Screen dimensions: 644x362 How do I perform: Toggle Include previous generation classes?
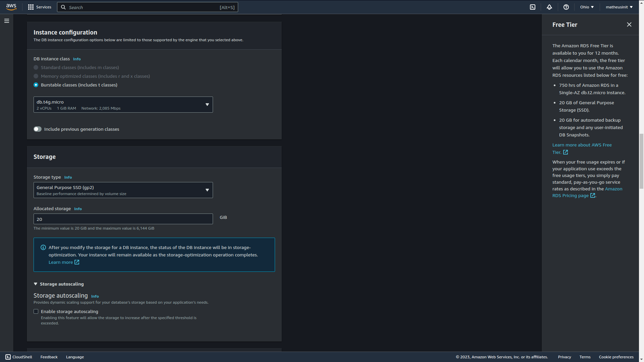37,129
